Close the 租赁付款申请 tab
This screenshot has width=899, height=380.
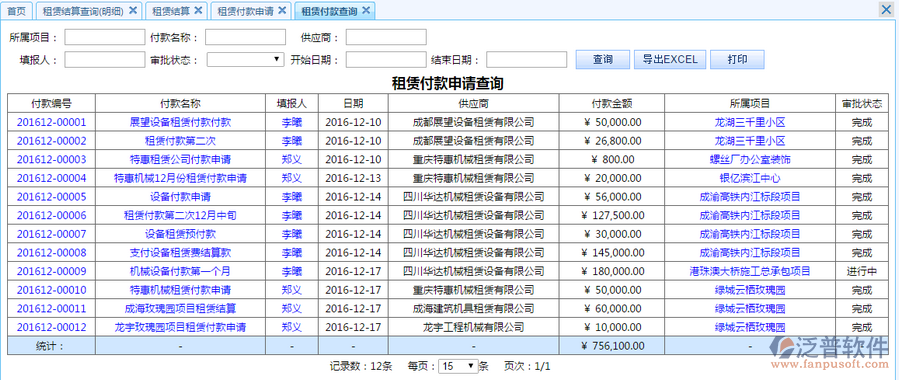(282, 10)
